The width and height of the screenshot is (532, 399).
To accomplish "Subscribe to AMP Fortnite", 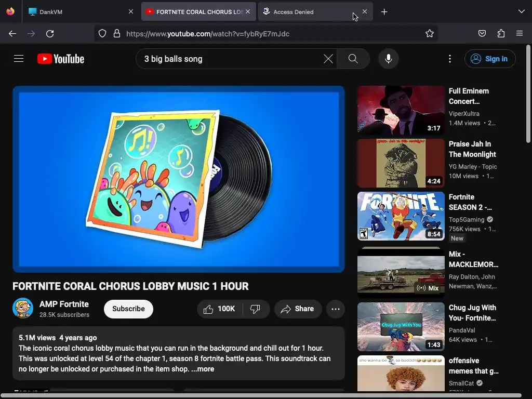I will [x=129, y=309].
